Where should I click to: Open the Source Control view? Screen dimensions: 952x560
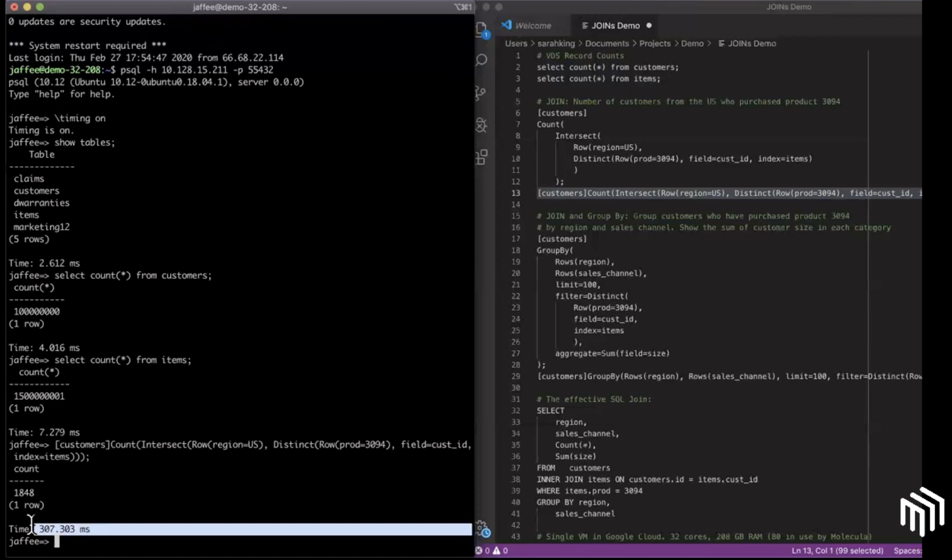click(x=481, y=93)
